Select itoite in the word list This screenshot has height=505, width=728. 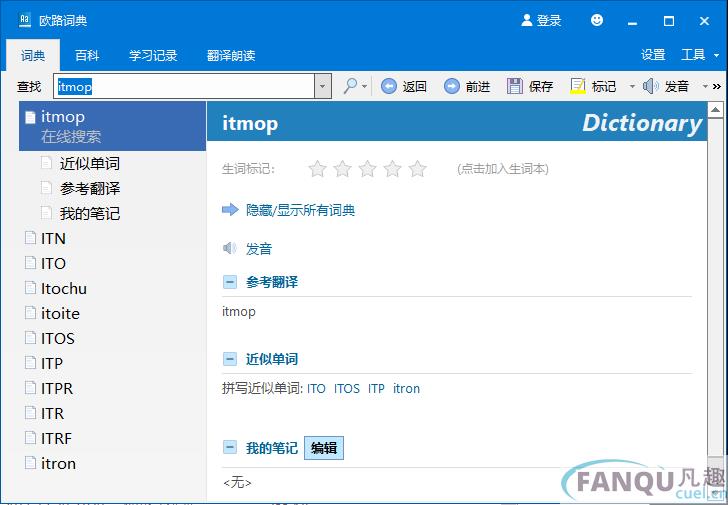pyautogui.click(x=60, y=314)
